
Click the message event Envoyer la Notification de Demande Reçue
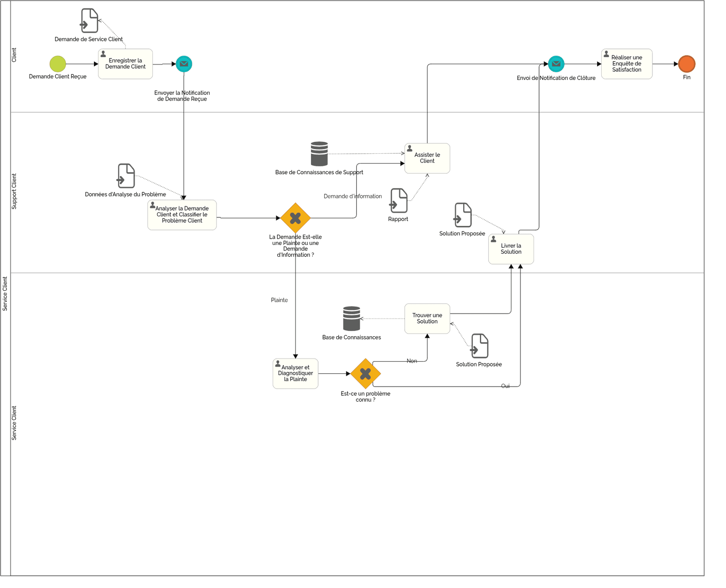click(x=183, y=64)
